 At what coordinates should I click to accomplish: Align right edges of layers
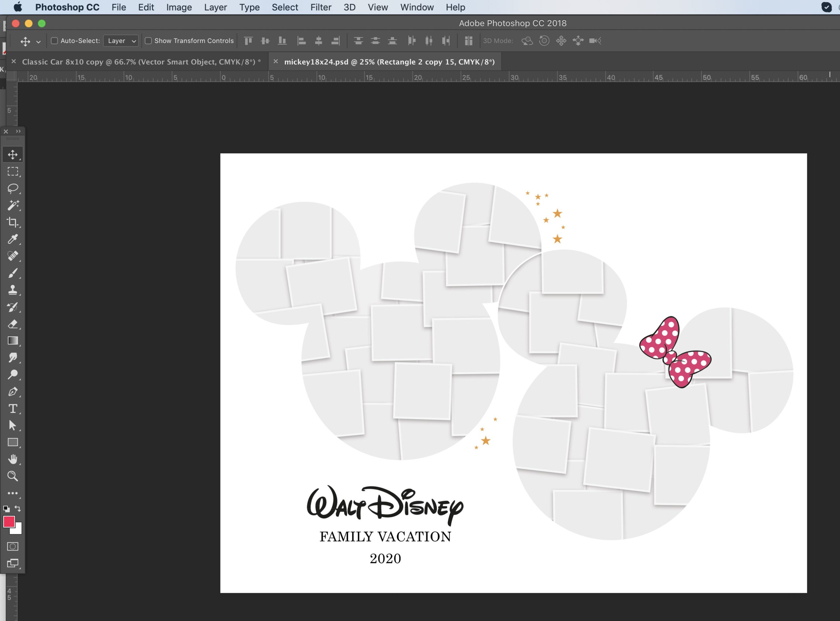coord(336,41)
